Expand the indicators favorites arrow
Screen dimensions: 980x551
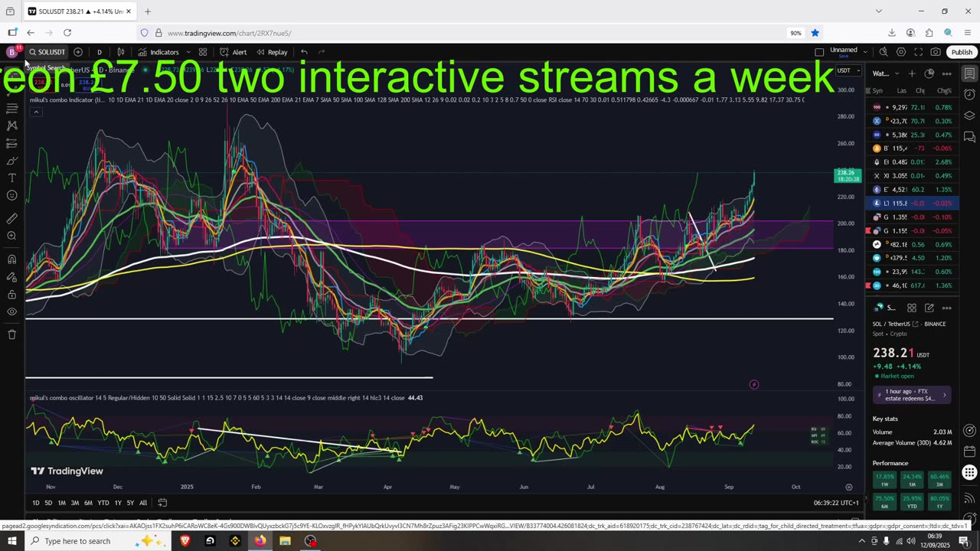188,52
